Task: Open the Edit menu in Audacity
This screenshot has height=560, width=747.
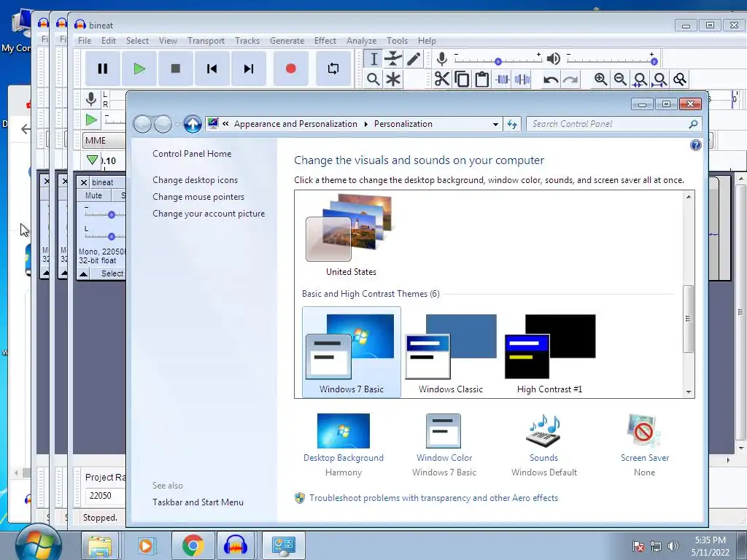Action: pos(109,41)
